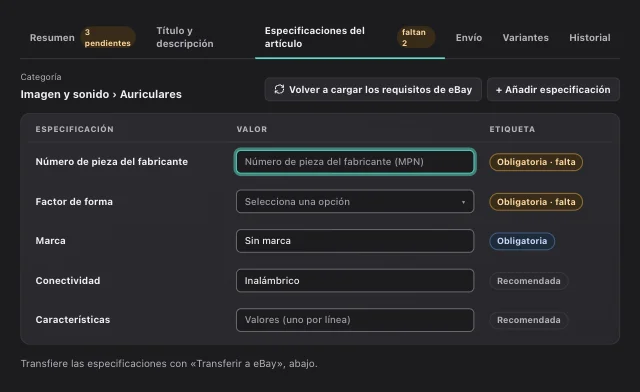This screenshot has height=392, width=640.
Task: Click the 'Factor de forma' label
Action: point(74,202)
